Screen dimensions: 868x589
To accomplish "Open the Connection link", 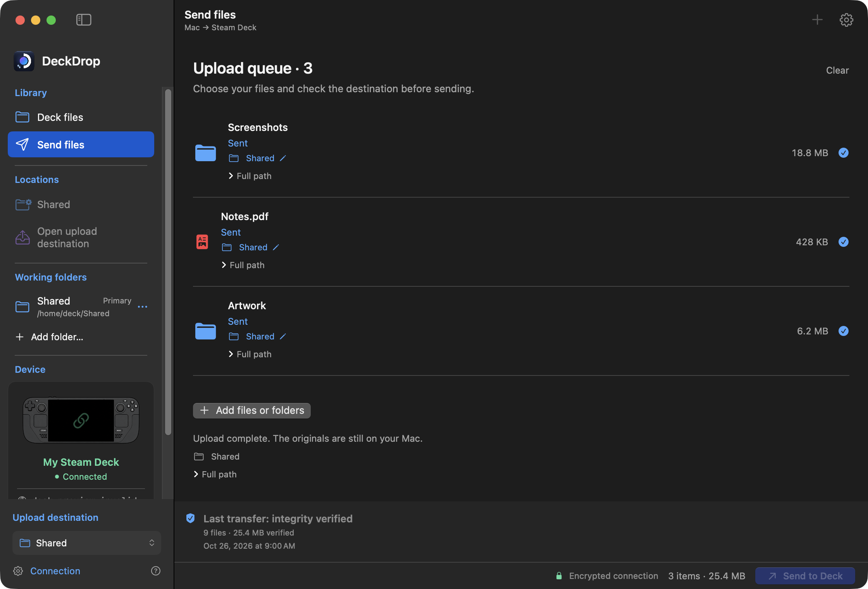I will coord(55,571).
